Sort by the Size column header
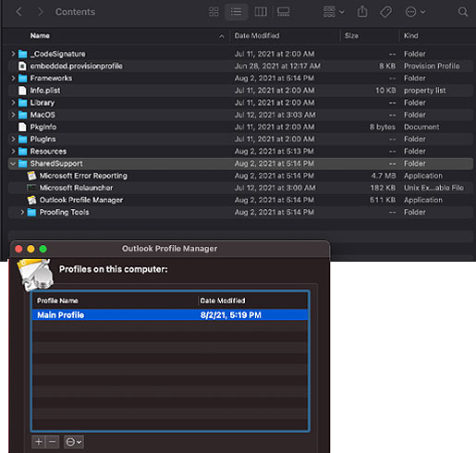This screenshot has width=476, height=453. click(x=351, y=36)
